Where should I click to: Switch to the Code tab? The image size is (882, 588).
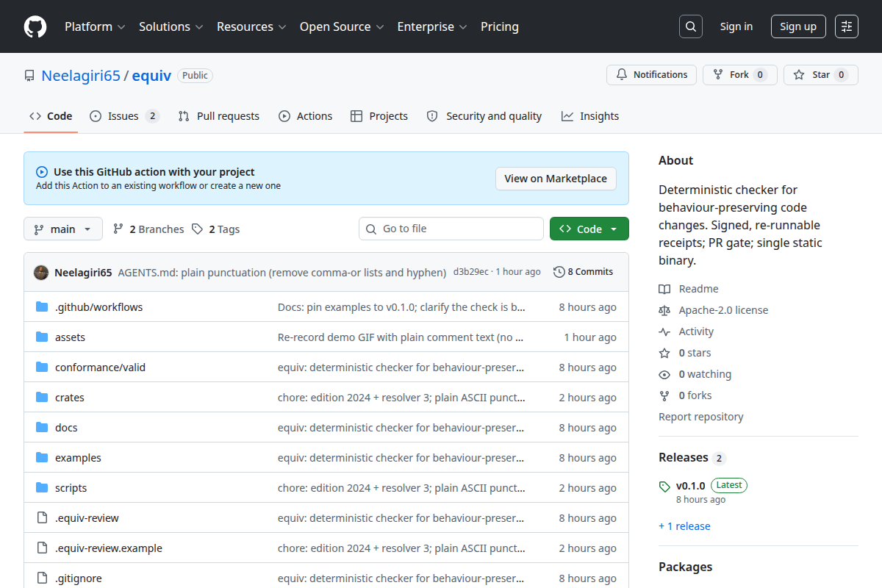coord(51,116)
